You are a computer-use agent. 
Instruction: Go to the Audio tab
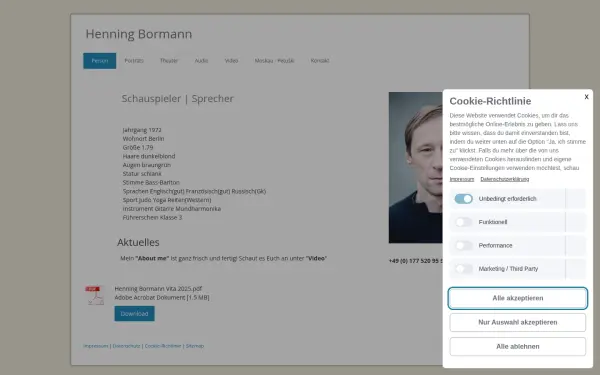pos(201,61)
